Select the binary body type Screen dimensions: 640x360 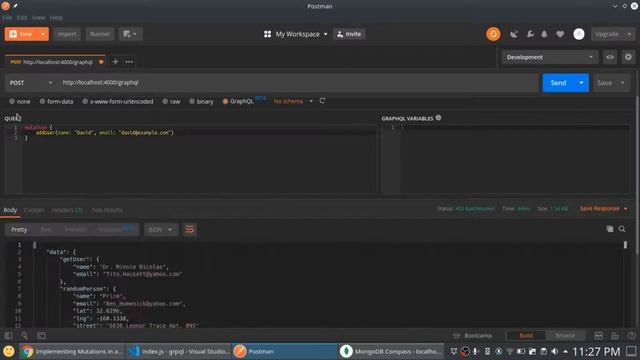(201, 101)
